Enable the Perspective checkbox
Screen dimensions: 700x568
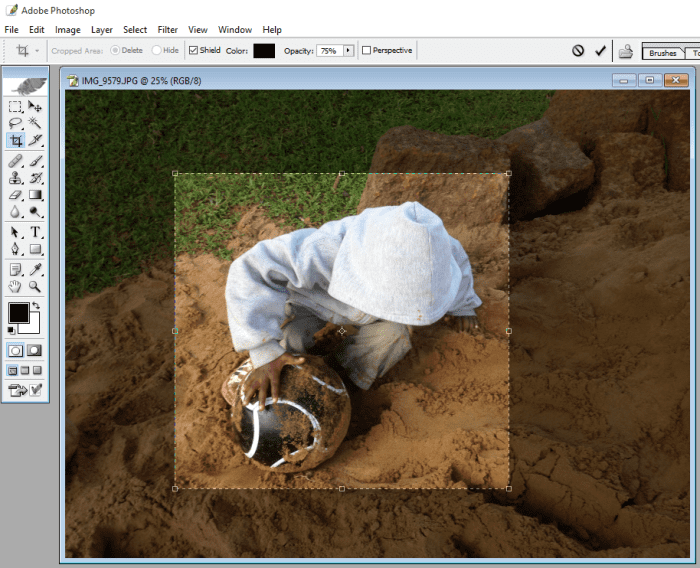[367, 50]
